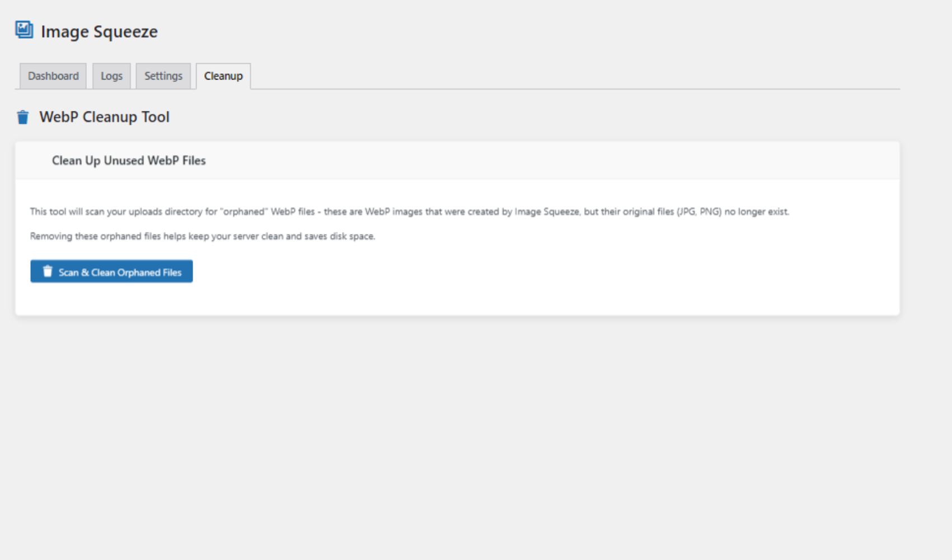Click the sentence "Removing these orphaned files helps"
952x560 pixels.
(x=203, y=236)
